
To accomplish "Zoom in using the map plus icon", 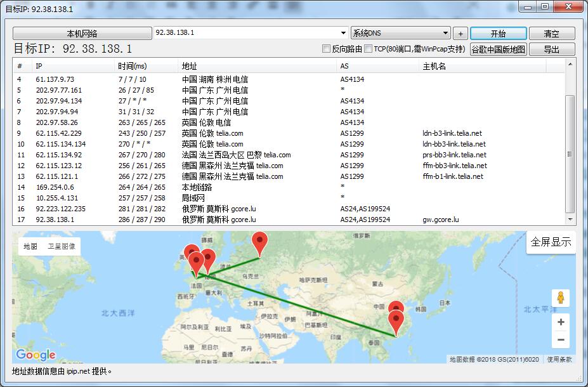I will 560,322.
